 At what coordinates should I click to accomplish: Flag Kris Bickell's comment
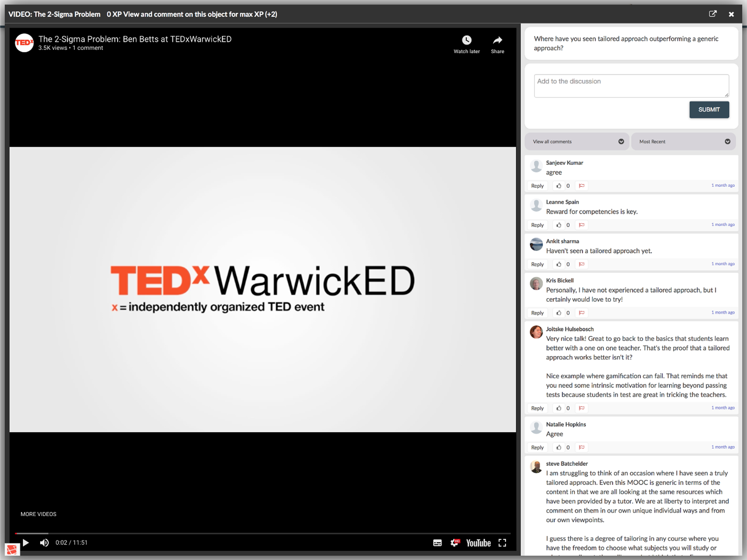tap(582, 313)
